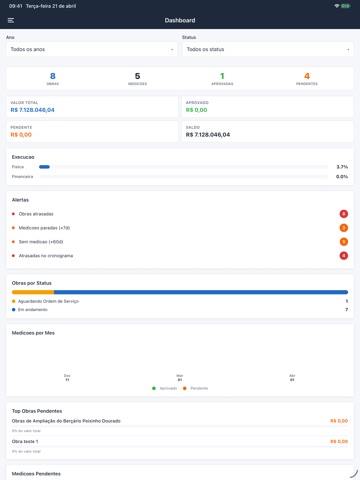Open the Aprovado card R$ 0,00

tap(268, 107)
